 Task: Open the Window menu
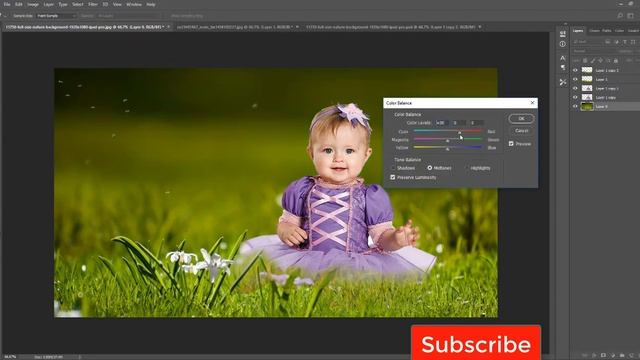click(133, 4)
